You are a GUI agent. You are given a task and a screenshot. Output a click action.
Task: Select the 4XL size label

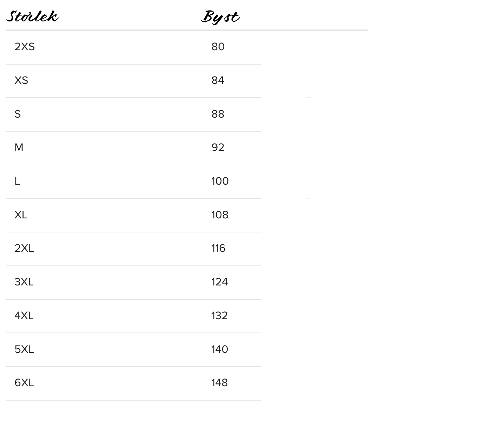(24, 316)
